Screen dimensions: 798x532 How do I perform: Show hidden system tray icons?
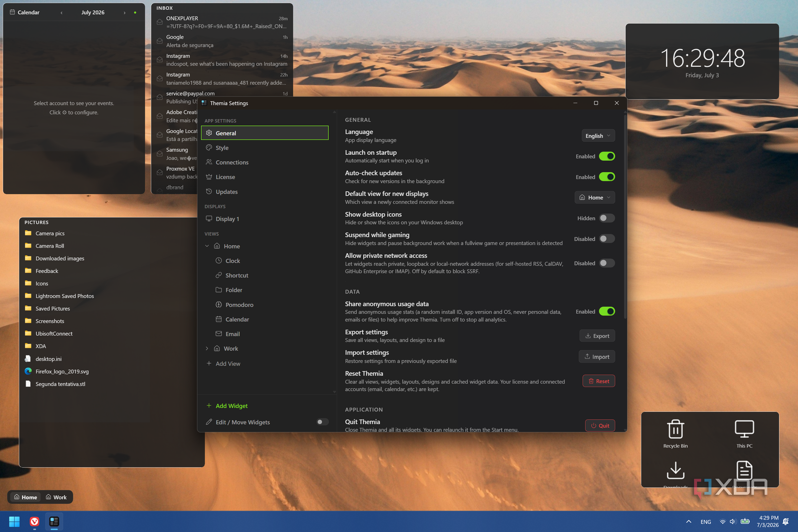coord(689,522)
